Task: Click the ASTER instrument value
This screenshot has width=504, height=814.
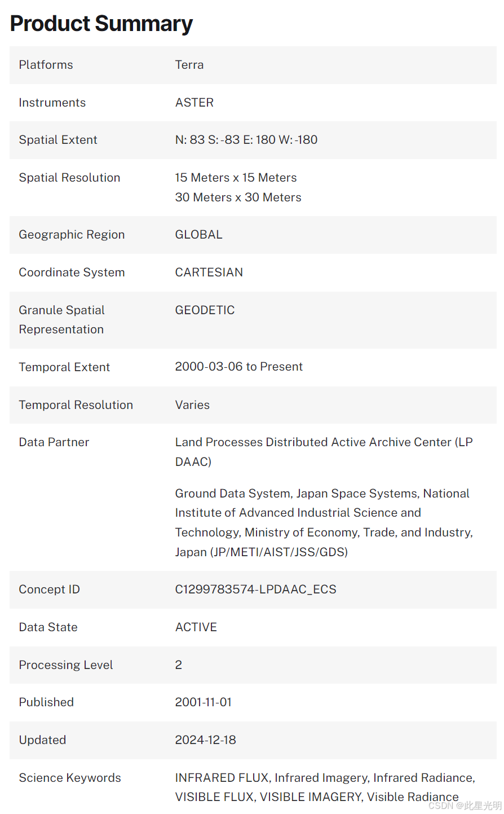Action: point(194,103)
